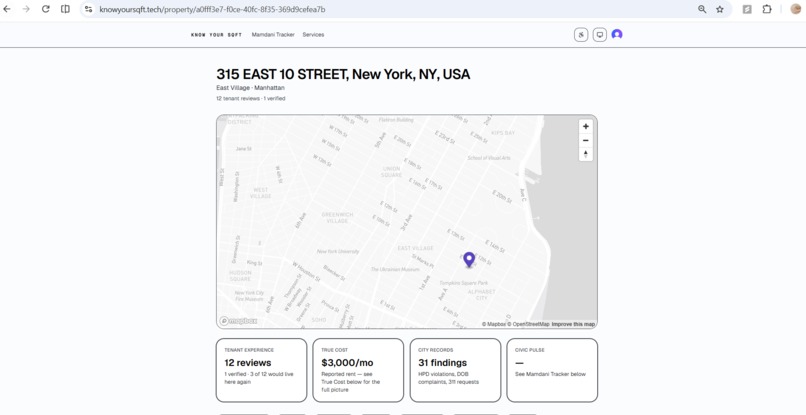Viewport: 806px width, 415px height.
Task: Zoom in the map with the plus button
Action: click(585, 127)
